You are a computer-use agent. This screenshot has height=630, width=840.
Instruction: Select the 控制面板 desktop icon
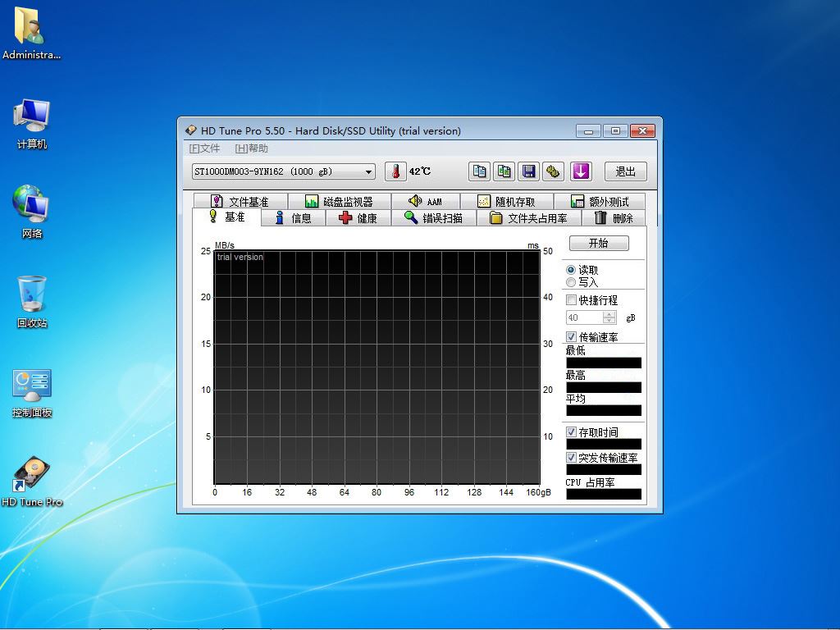(x=32, y=393)
